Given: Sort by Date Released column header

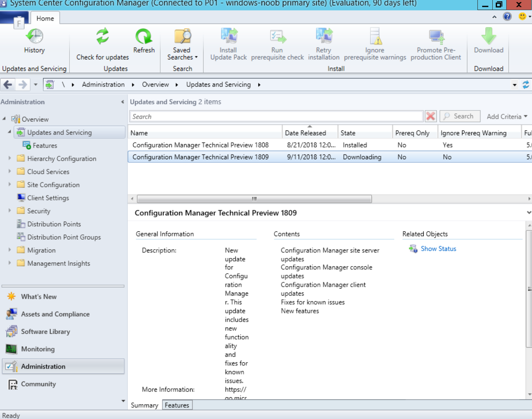Looking at the screenshot, I should click(x=310, y=133).
